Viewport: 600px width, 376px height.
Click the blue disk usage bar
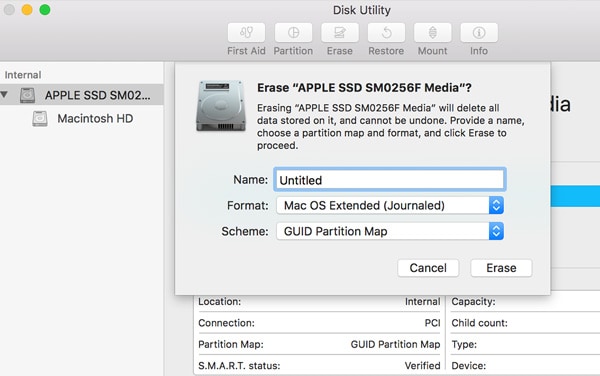click(x=575, y=196)
